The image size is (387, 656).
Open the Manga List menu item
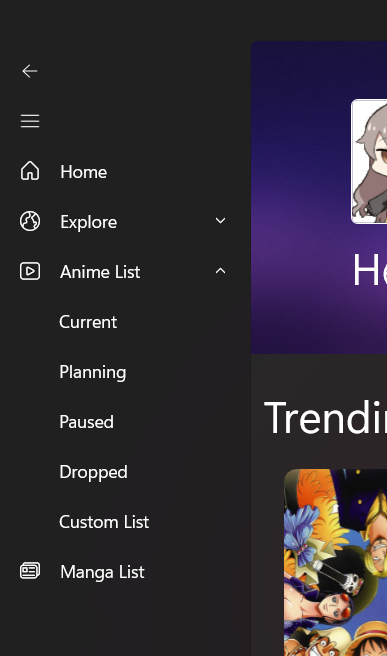pyautogui.click(x=103, y=572)
